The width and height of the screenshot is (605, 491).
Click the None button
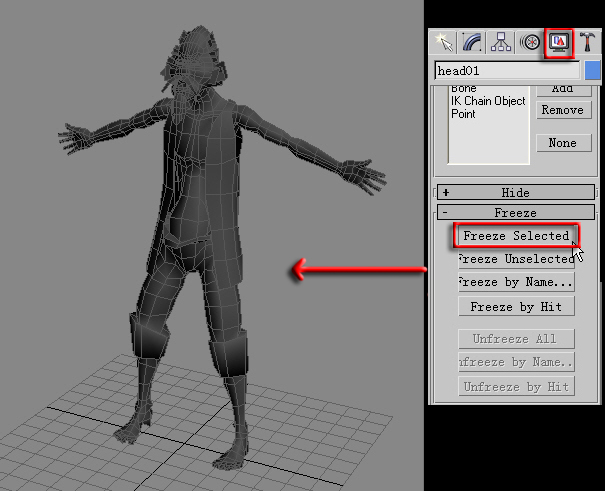pyautogui.click(x=562, y=143)
